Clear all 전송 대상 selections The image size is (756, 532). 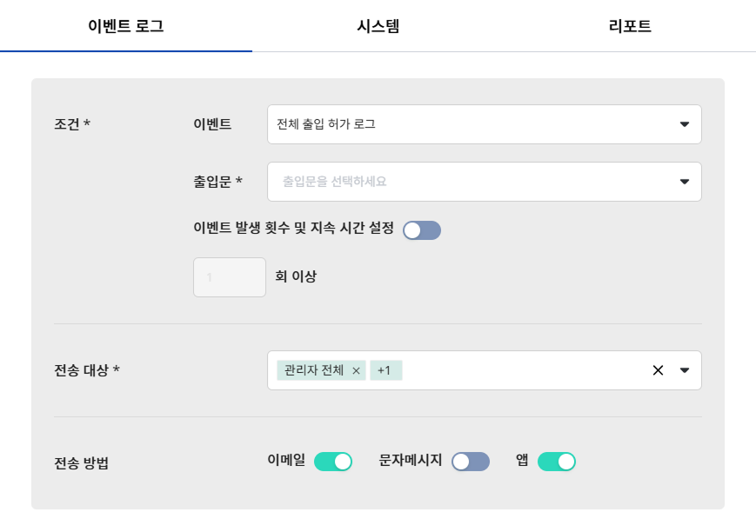[658, 370]
